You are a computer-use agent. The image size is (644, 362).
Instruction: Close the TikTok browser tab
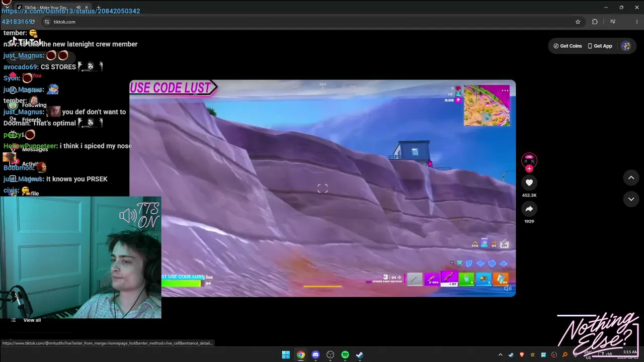point(87,8)
